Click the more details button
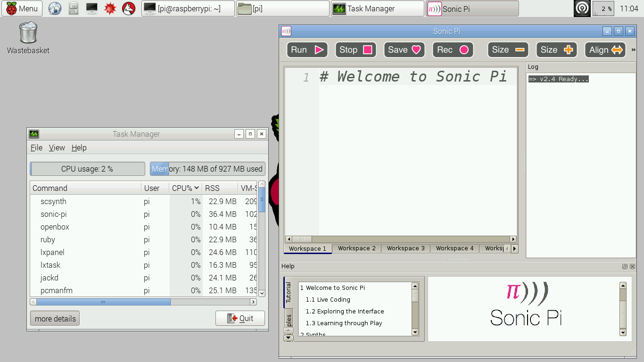Viewport: 644px width, 362px height. click(55, 319)
